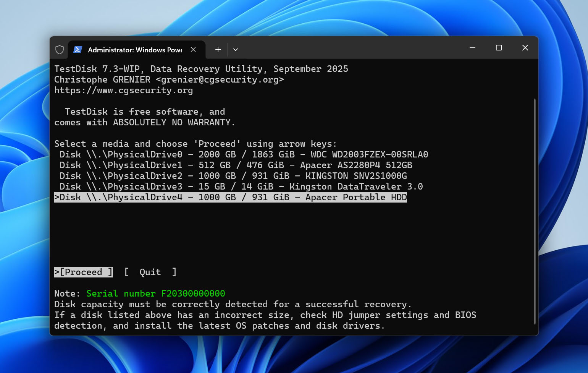The height and width of the screenshot is (373, 588).
Task: Click PhysicalDrive2 KINGSTON SNV2S1000G row
Action: (233, 176)
